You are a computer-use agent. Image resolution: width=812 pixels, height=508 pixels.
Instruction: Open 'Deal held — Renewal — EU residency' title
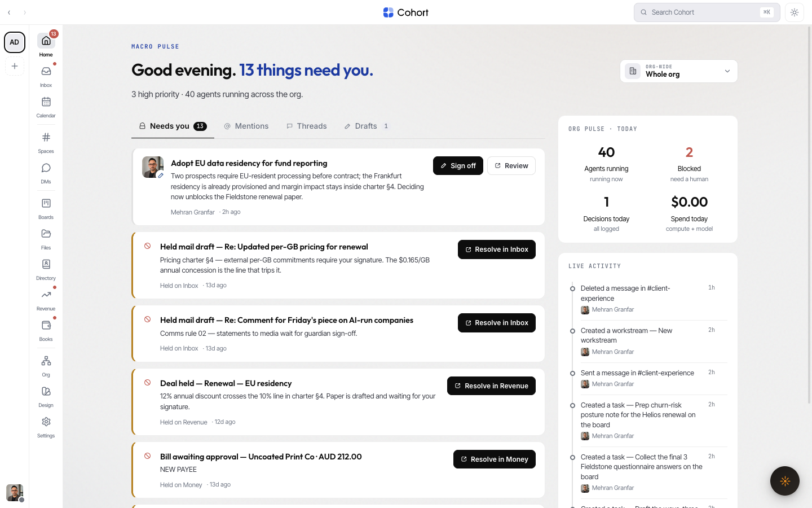(226, 383)
